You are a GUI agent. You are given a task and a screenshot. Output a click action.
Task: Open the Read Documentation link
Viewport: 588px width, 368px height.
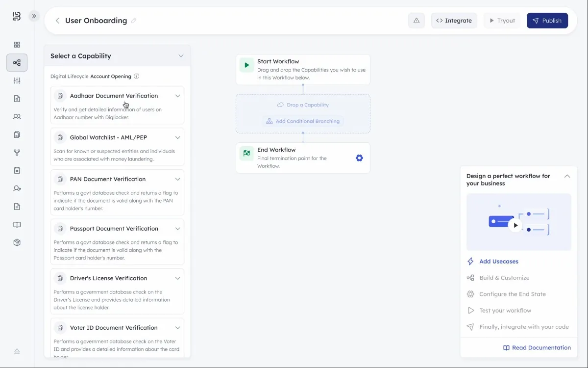point(537,348)
